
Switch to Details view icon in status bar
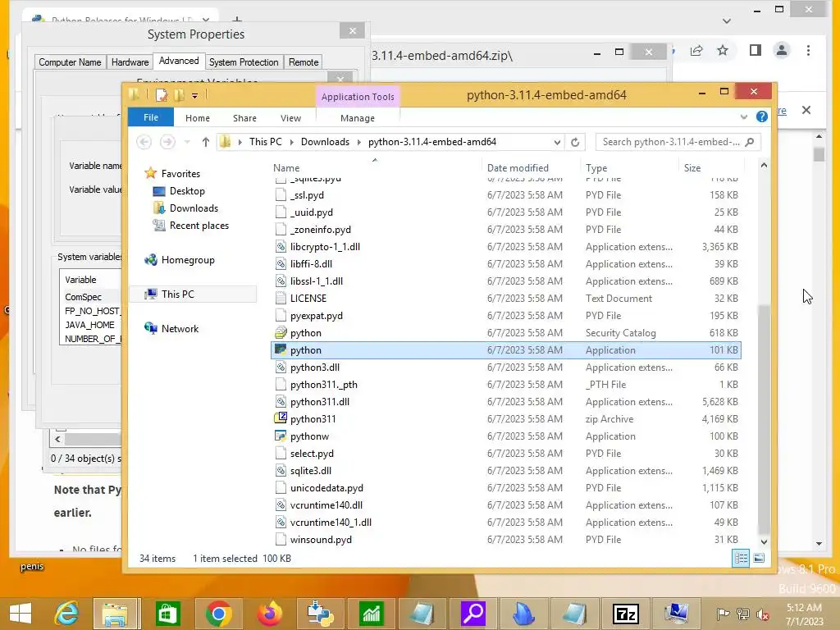point(741,558)
